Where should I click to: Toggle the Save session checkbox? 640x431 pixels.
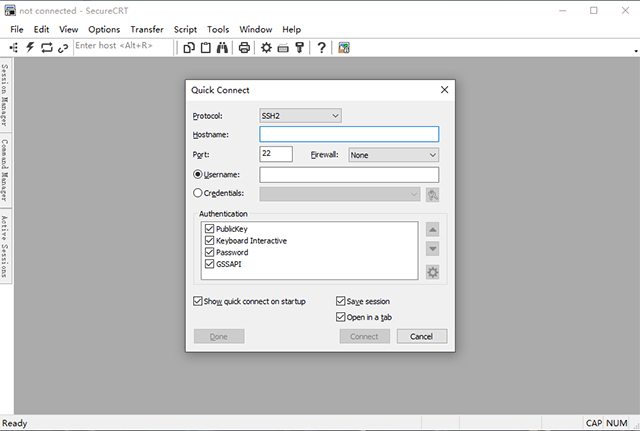[341, 301]
